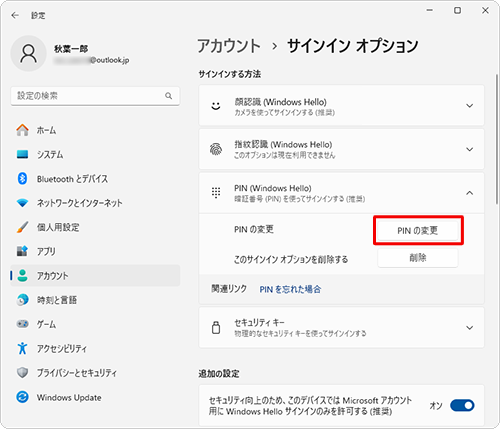This screenshot has width=500, height=429.
Task: Click the セキュリティ キー USB key icon
Action: (x=216, y=328)
